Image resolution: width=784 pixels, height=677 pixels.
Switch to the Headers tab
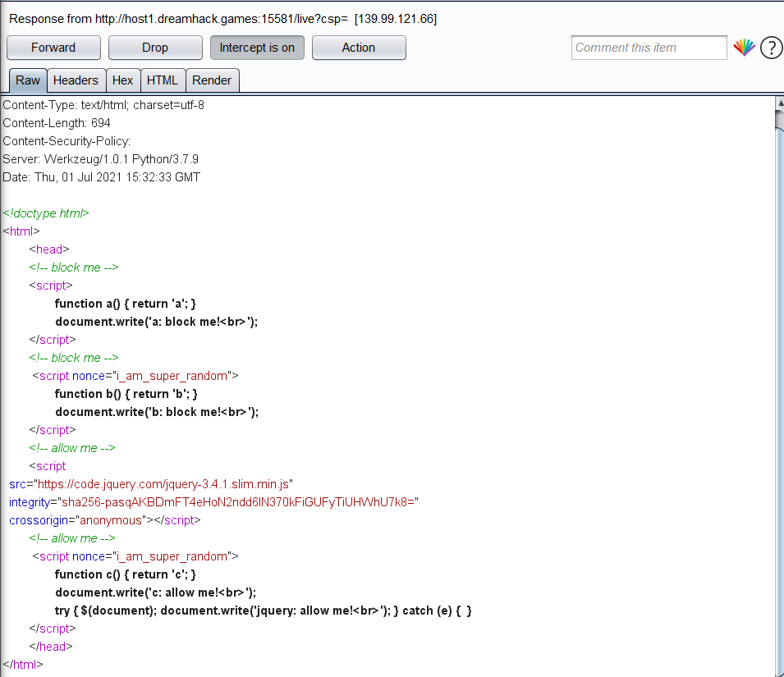tap(76, 80)
